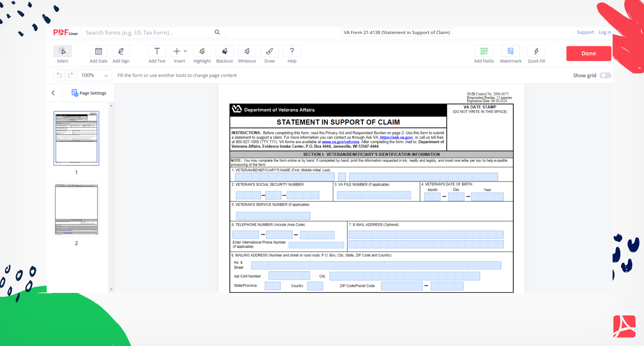Click the veteran's last name field
The image size is (644, 346).
423,177
